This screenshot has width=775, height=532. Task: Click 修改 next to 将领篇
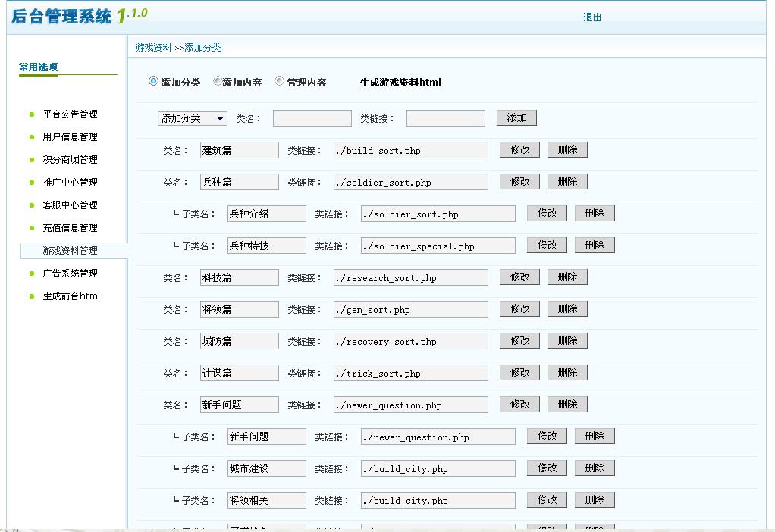519,308
